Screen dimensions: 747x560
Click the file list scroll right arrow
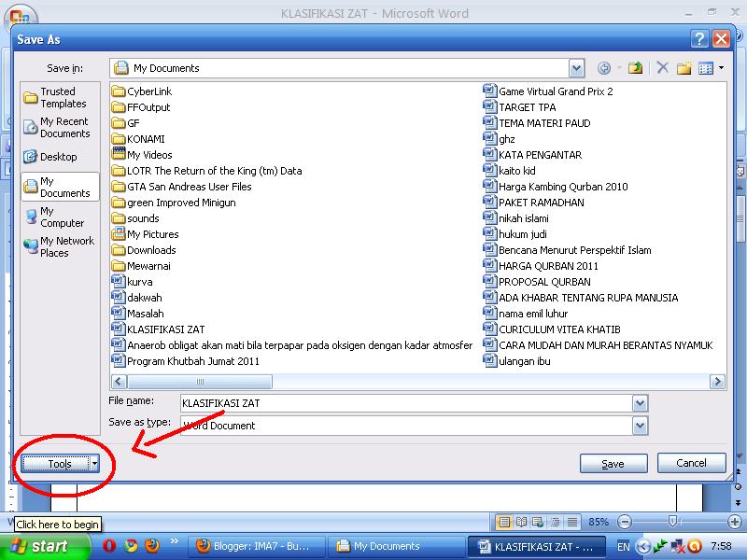point(717,382)
